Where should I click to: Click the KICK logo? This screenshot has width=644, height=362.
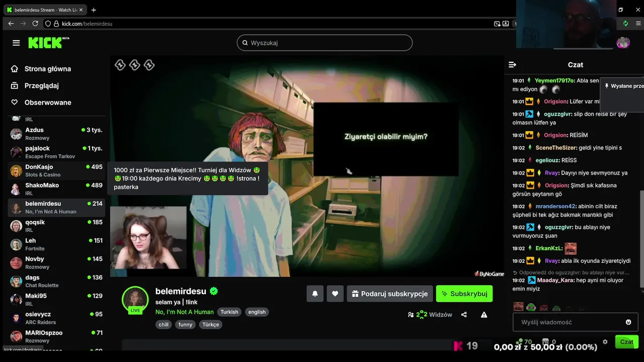tap(48, 43)
